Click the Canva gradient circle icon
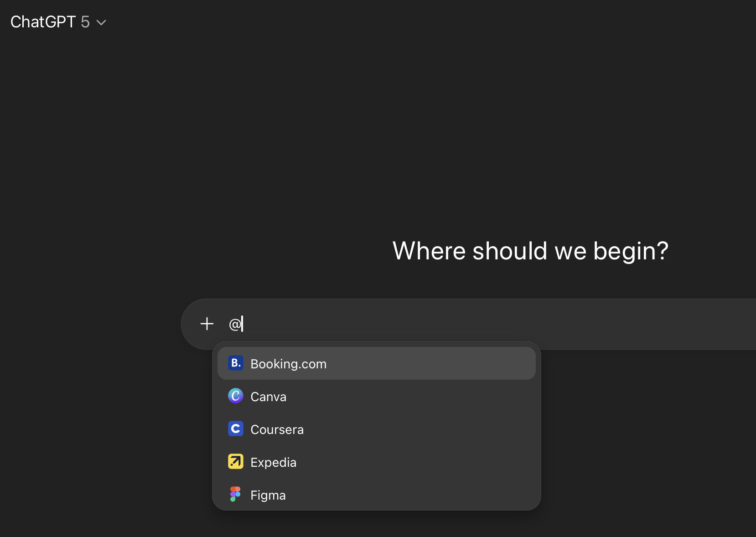Image resolution: width=756 pixels, height=537 pixels. [235, 396]
